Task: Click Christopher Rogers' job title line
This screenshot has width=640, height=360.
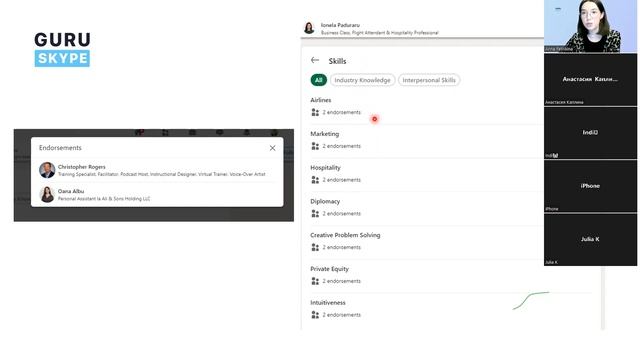Action: click(162, 174)
